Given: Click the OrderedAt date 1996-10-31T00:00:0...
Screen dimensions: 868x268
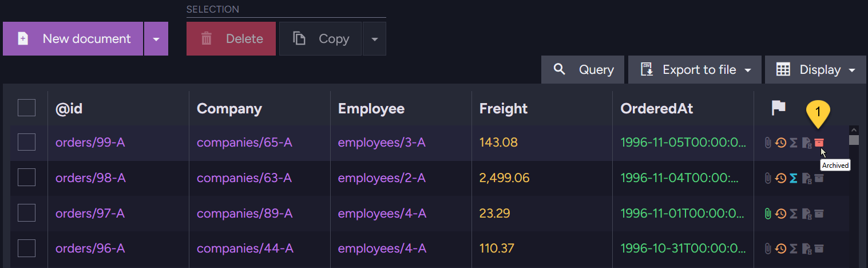Looking at the screenshot, I should (x=683, y=249).
